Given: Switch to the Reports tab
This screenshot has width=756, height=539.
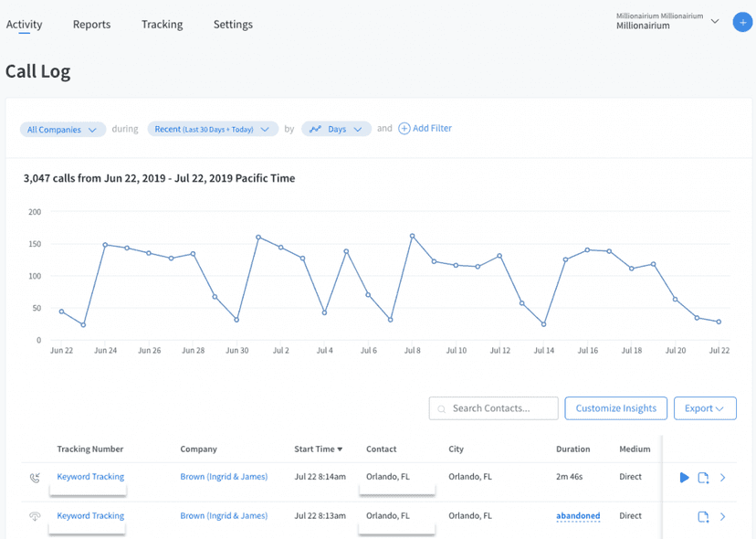Looking at the screenshot, I should point(91,25).
